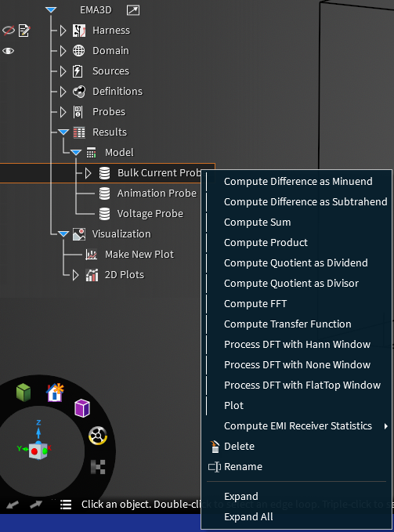This screenshot has width=394, height=532.
Task: Click the Definitions spheres icon
Action: (79, 92)
